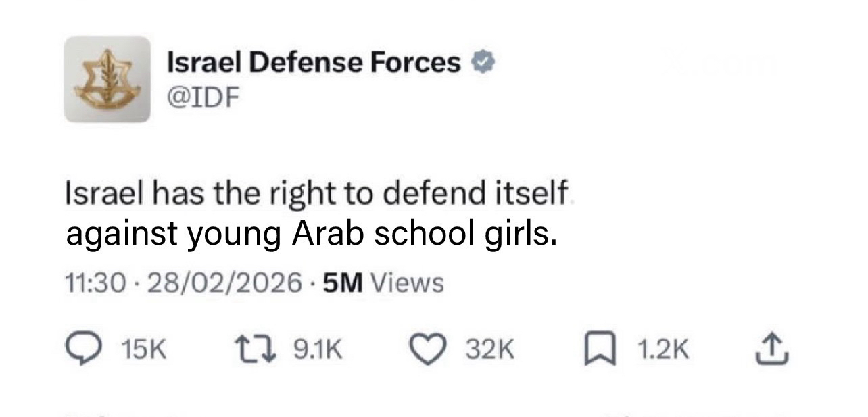The height and width of the screenshot is (417, 868).
Task: Click the second line of the tweet text
Action: pyautogui.click(x=311, y=234)
